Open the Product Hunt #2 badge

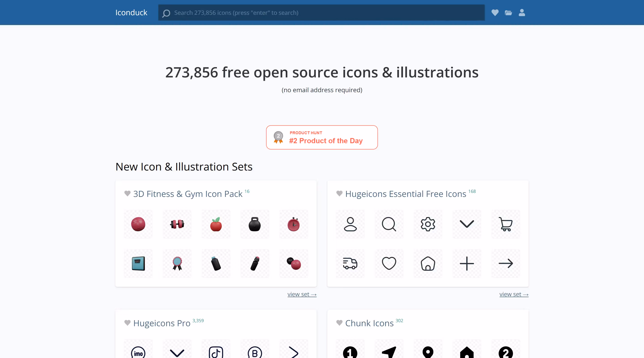pos(322,137)
